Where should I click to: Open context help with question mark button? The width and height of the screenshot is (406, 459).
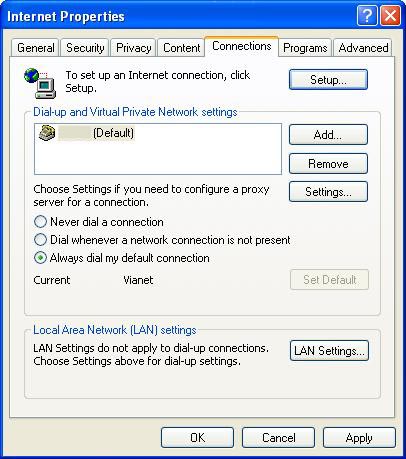[367, 16]
